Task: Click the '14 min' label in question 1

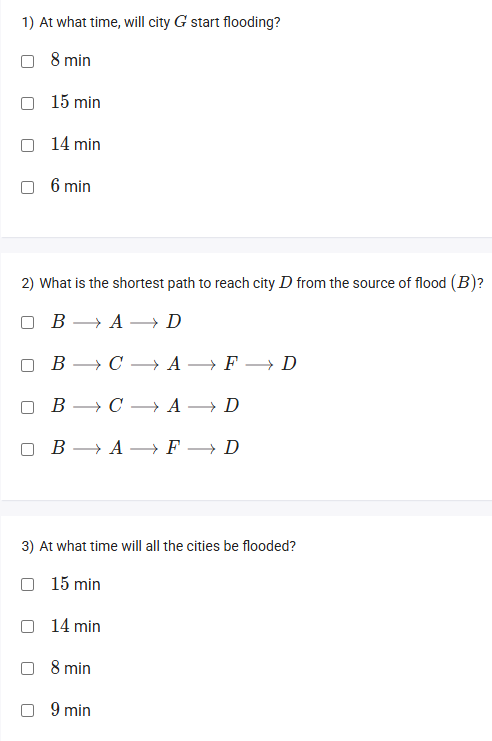Action: 76,144
